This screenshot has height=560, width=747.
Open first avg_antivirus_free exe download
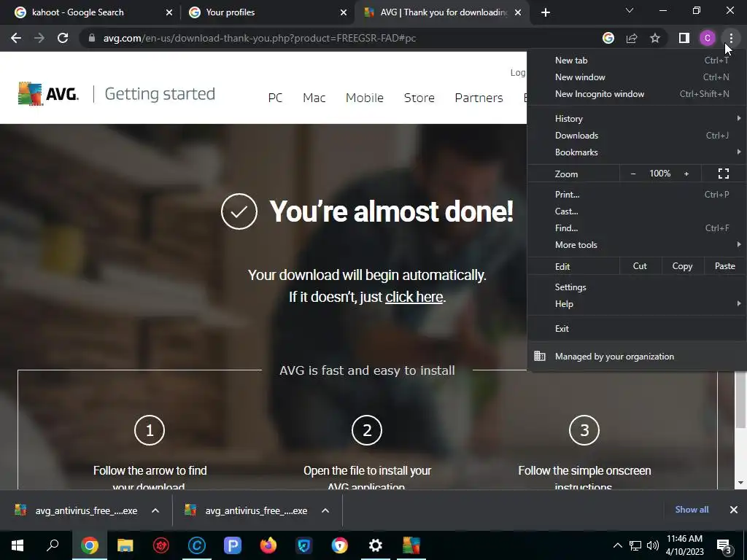tap(76, 510)
